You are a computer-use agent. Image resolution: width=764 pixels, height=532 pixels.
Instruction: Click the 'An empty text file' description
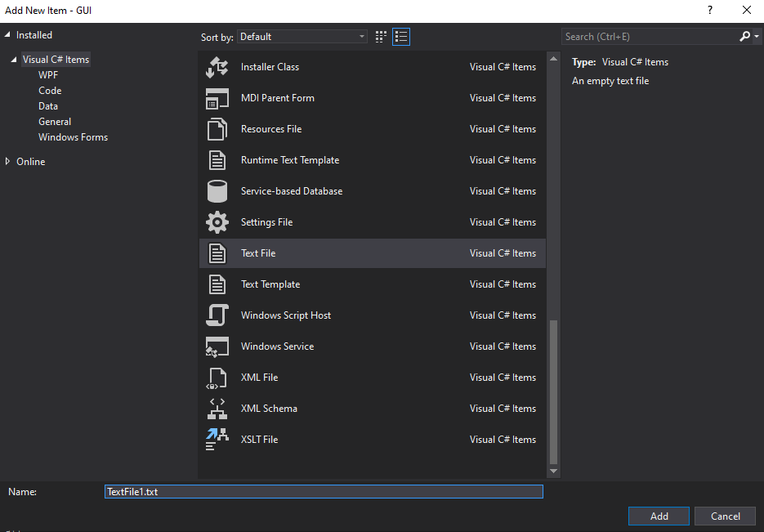coord(610,81)
